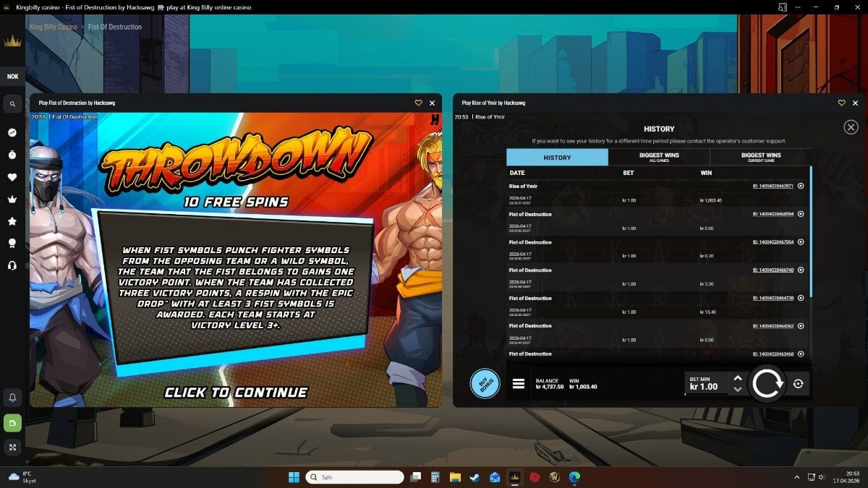Click the green wallet icon in sidebar

pyautogui.click(x=12, y=422)
